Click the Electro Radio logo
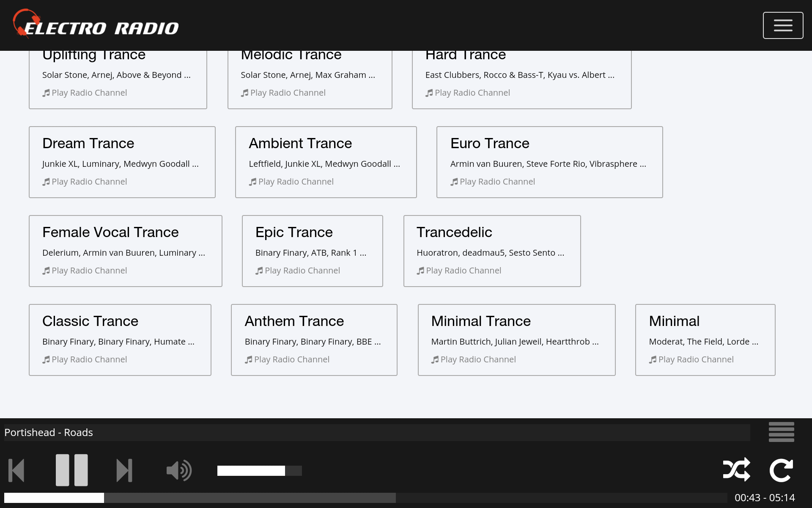 [x=96, y=24]
